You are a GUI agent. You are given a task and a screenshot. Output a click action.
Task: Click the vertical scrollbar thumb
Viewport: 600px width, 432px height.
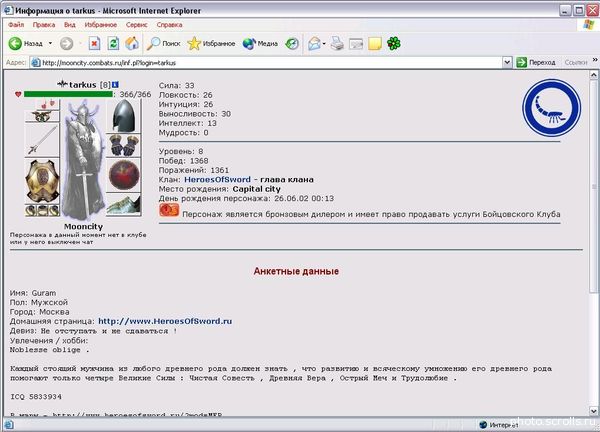click(x=594, y=186)
